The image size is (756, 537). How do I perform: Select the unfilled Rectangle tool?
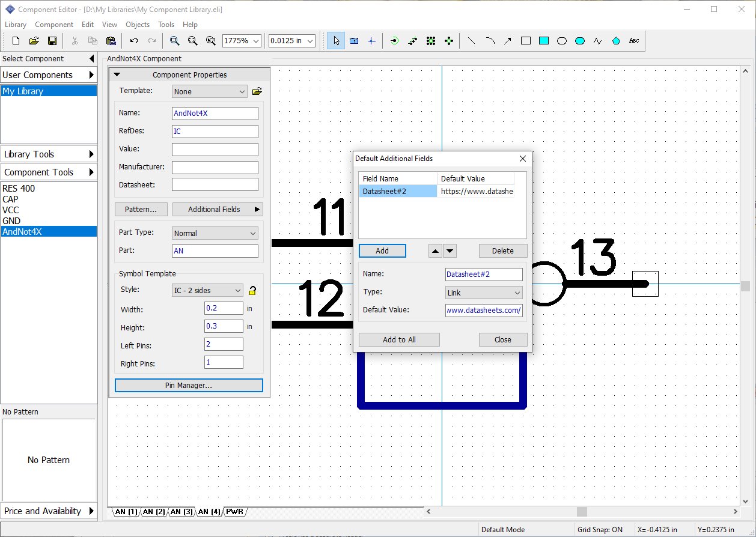[526, 41]
